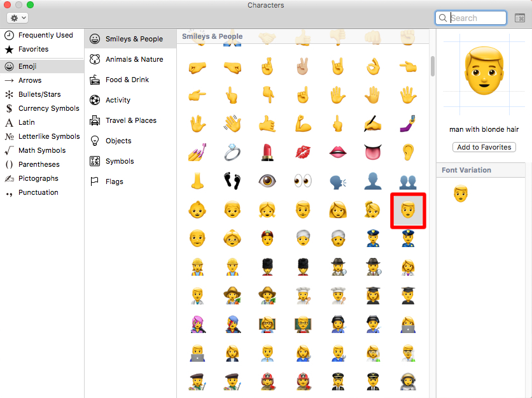Select the nail polish emoji
The height and width of the screenshot is (398, 532).
[197, 152]
